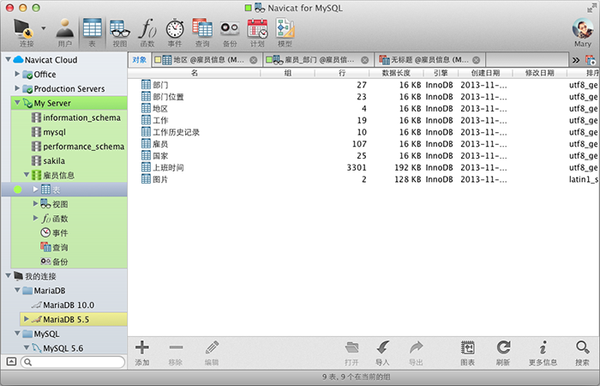Close the 雇员_部门 tab
Viewport: 600px width, 386px height.
365,60
